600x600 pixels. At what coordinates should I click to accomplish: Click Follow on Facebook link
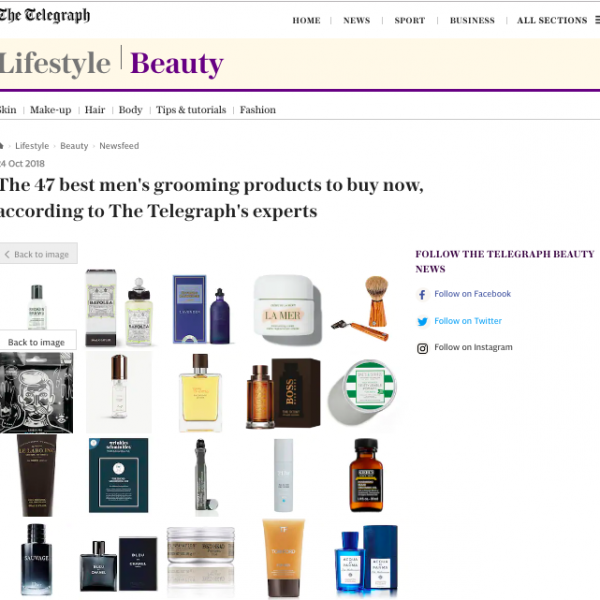pos(472,294)
